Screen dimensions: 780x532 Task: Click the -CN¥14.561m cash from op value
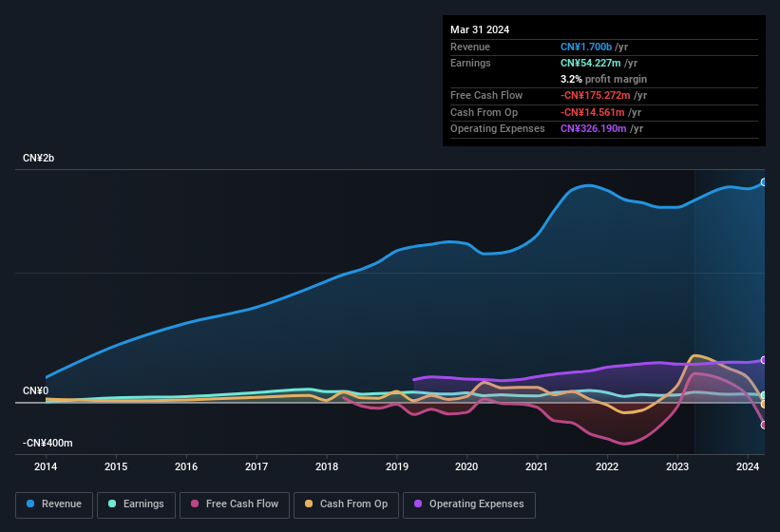click(x=593, y=112)
